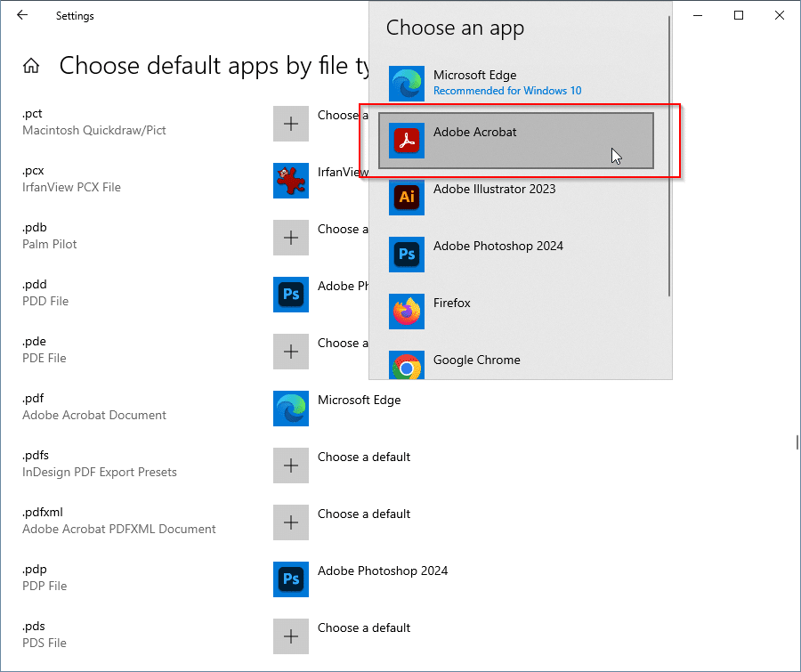This screenshot has width=801, height=672.
Task: Click the .pdf extension label
Action: click(x=33, y=398)
